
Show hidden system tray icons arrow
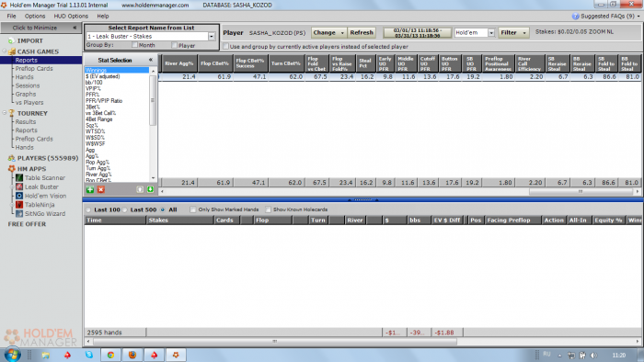(559, 356)
